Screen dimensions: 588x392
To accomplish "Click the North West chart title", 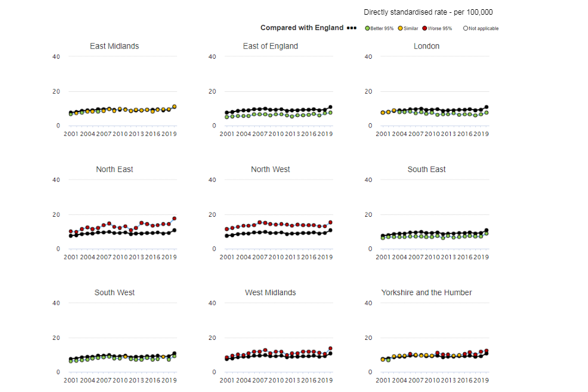I will [x=271, y=169].
